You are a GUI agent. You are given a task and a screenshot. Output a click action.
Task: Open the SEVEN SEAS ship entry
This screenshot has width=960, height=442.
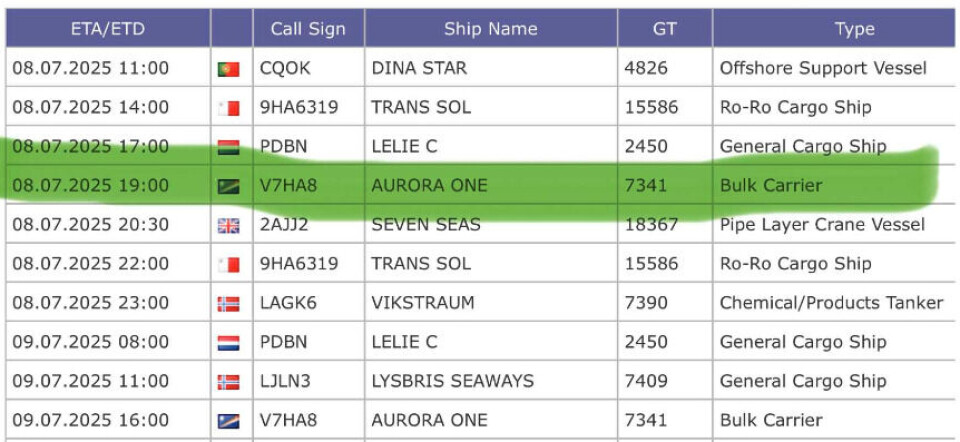[426, 225]
